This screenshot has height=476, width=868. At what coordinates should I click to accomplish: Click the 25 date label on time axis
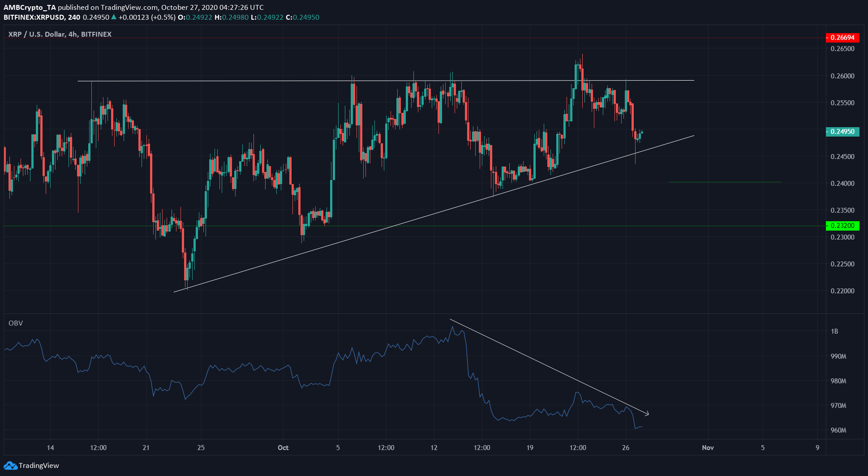[x=201, y=448]
